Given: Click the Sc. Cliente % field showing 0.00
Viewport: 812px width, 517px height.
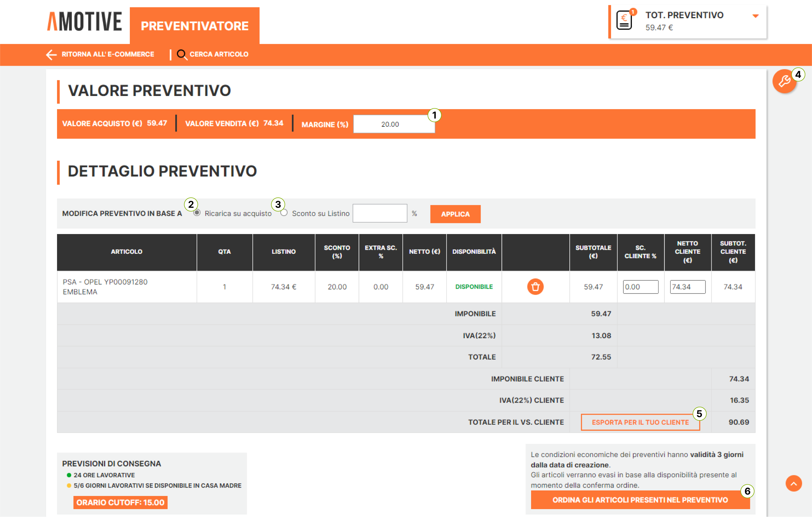Looking at the screenshot, I should tap(640, 287).
